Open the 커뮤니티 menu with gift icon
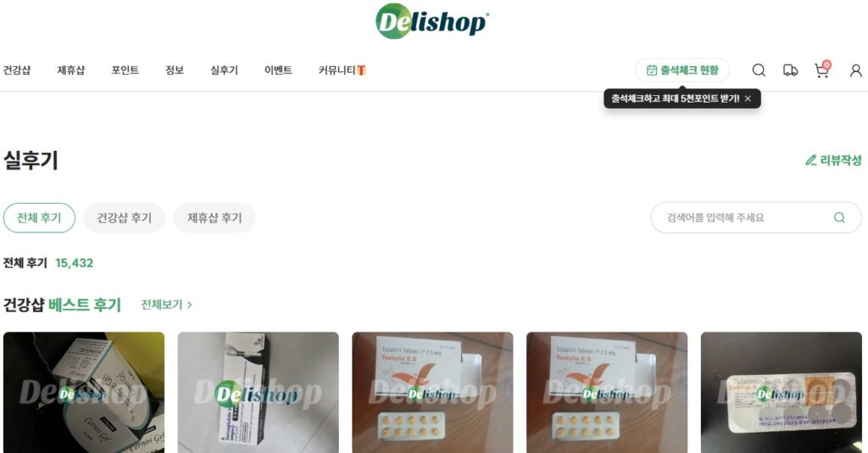The width and height of the screenshot is (868, 453). (x=342, y=70)
